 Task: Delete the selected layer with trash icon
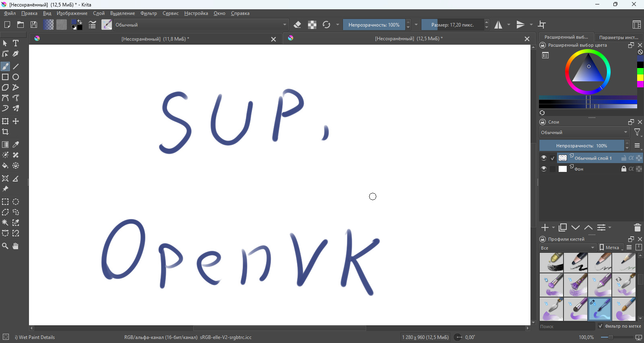pos(637,227)
